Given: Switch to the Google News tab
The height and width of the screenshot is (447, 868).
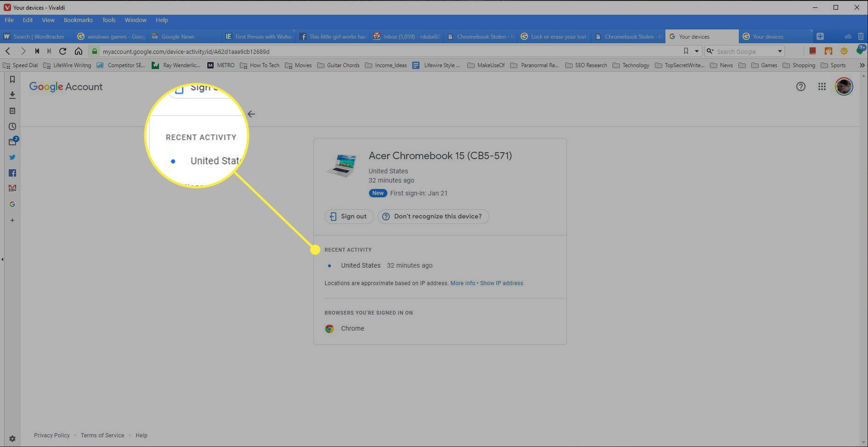Looking at the screenshot, I should click(x=185, y=36).
